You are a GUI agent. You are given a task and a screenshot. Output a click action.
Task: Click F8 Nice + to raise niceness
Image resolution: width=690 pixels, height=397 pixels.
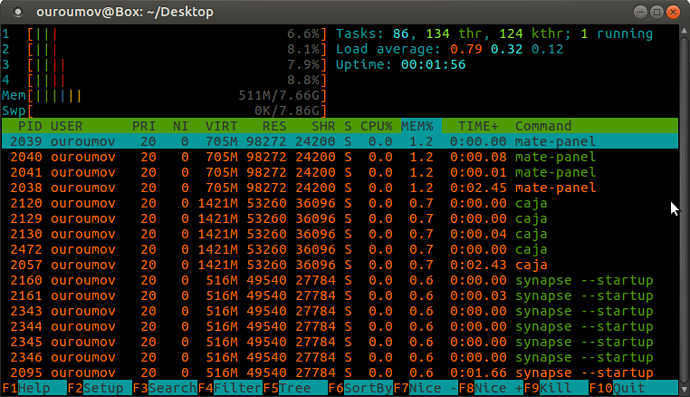point(491,388)
